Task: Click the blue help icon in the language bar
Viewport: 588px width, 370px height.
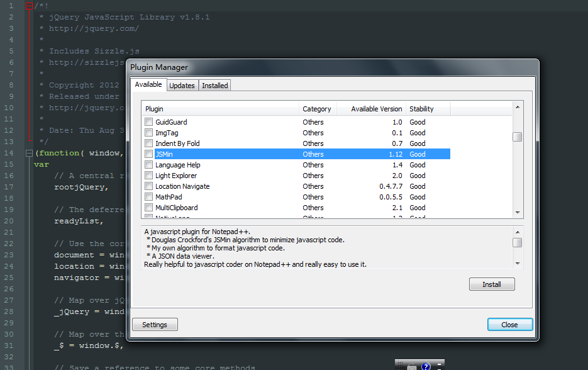Action: click(426, 366)
